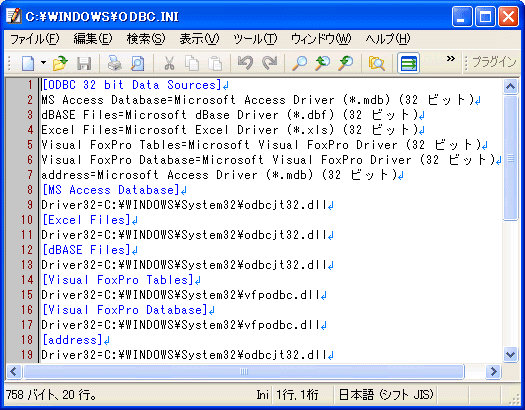Click the New document icon

pos(28,63)
